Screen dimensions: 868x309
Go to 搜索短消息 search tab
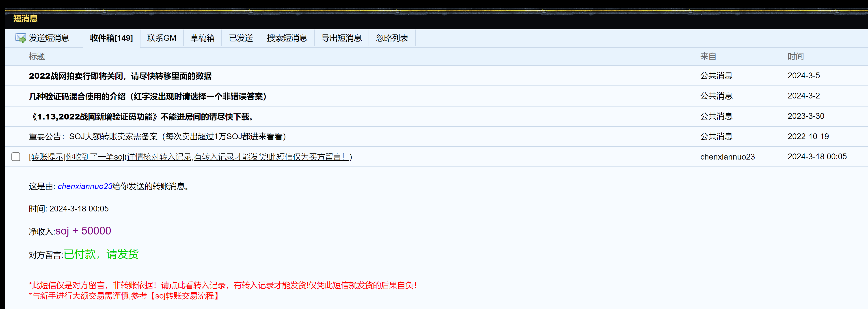(287, 38)
